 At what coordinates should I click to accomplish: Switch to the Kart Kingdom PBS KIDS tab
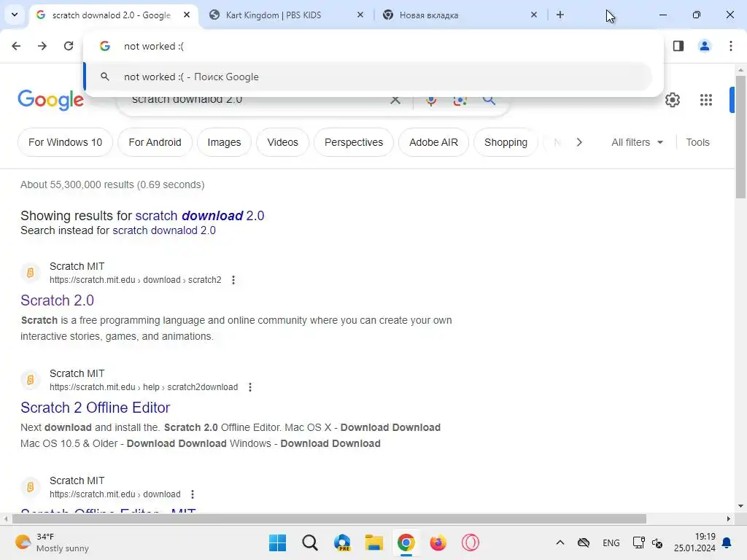coord(287,15)
